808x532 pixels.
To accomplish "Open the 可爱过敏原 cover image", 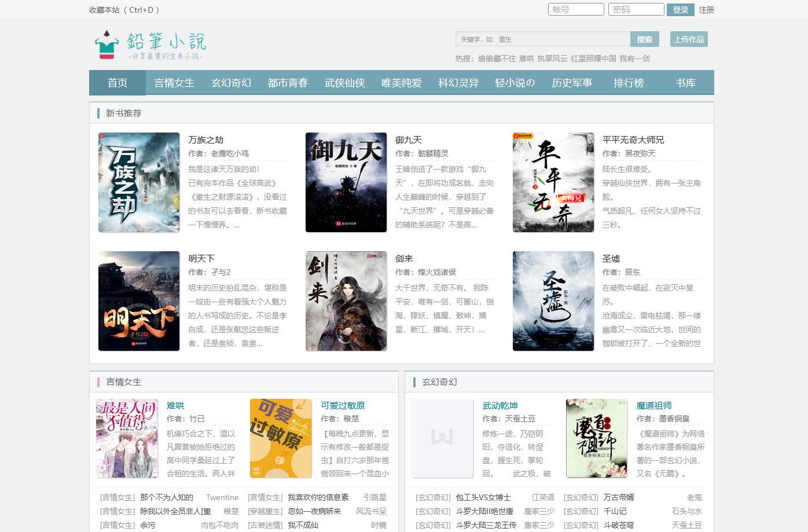I will pyautogui.click(x=281, y=438).
